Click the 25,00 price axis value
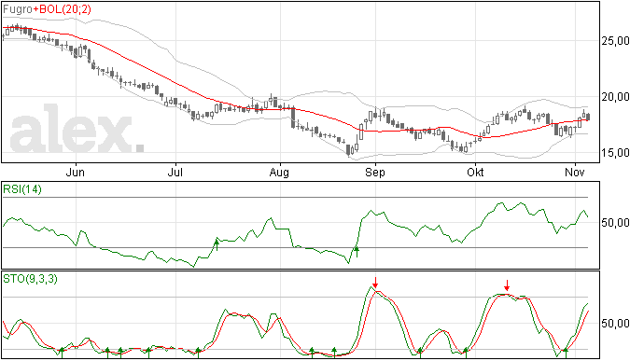The height and width of the screenshot is (361, 644). (x=615, y=41)
